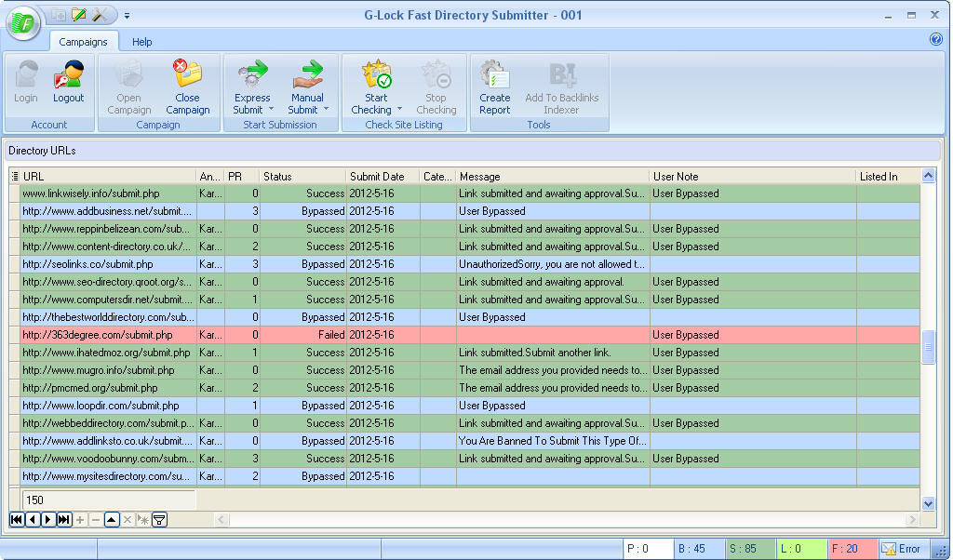Viewport: 953px width, 560px height.
Task: Open the quick access toolbar customize arrow
Action: tap(127, 16)
